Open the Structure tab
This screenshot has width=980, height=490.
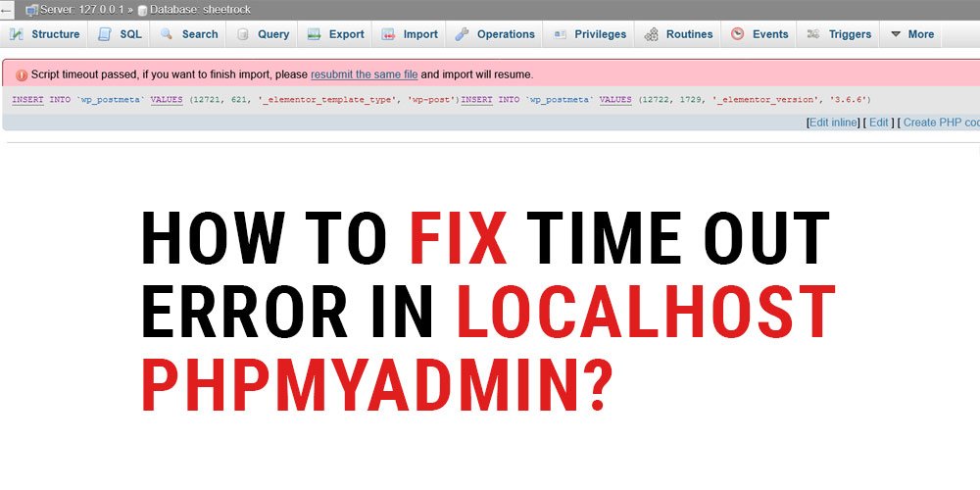[x=45, y=34]
